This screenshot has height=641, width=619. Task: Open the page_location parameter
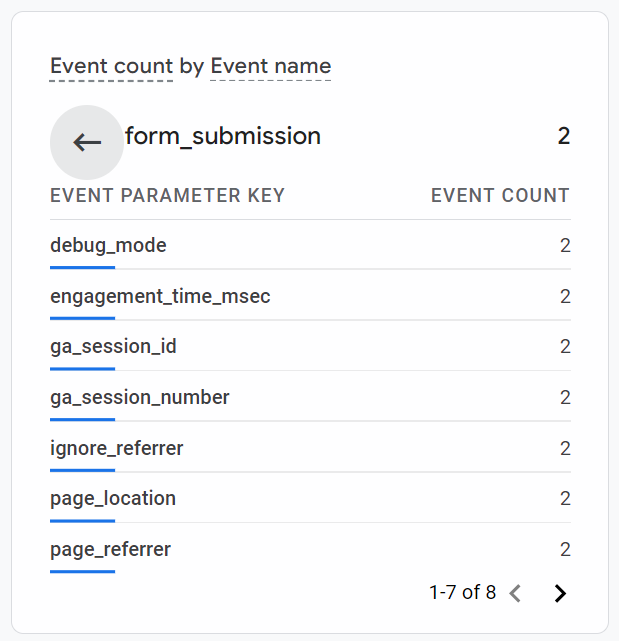(310, 499)
